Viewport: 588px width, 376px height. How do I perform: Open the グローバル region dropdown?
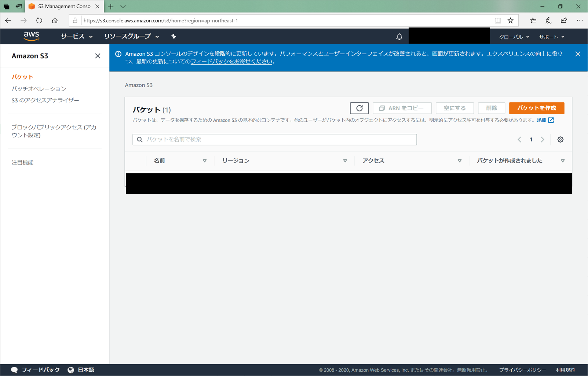point(514,37)
